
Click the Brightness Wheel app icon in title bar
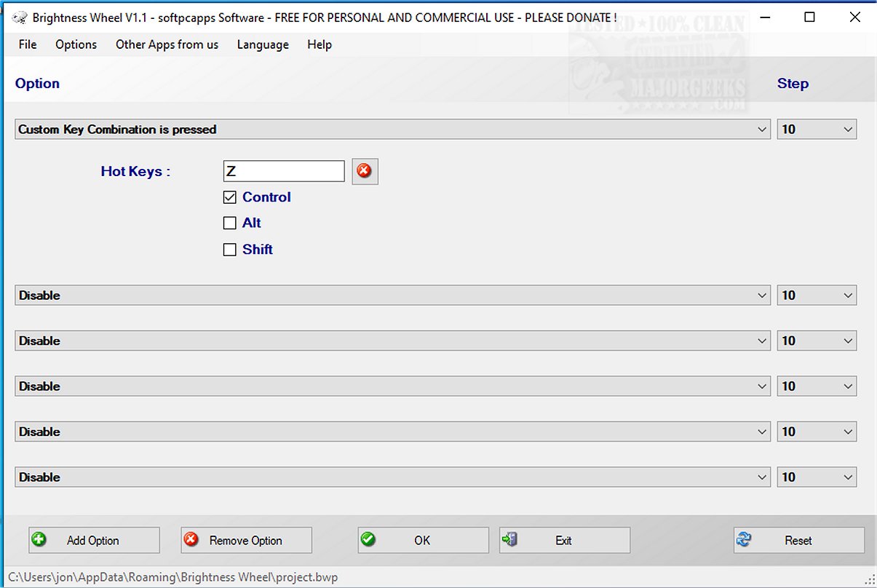(20, 17)
